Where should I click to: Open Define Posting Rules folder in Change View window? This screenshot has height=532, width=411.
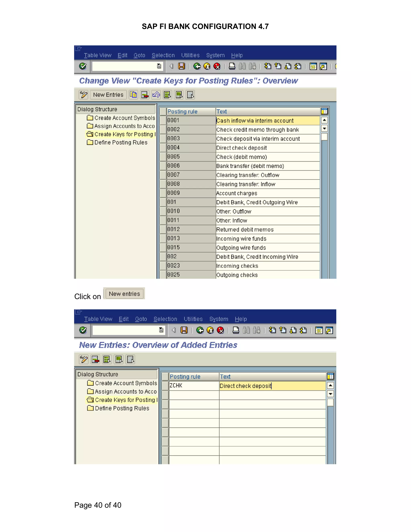[x=117, y=143]
